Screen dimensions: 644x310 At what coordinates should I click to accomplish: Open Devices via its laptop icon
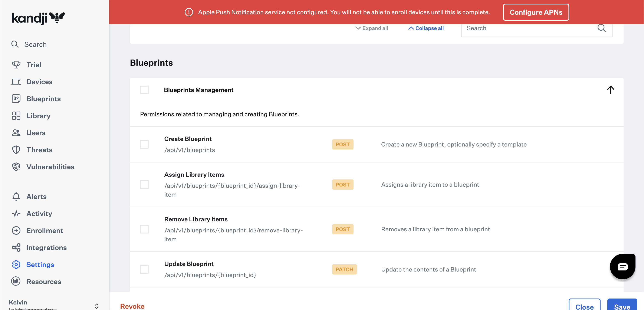[x=16, y=82]
